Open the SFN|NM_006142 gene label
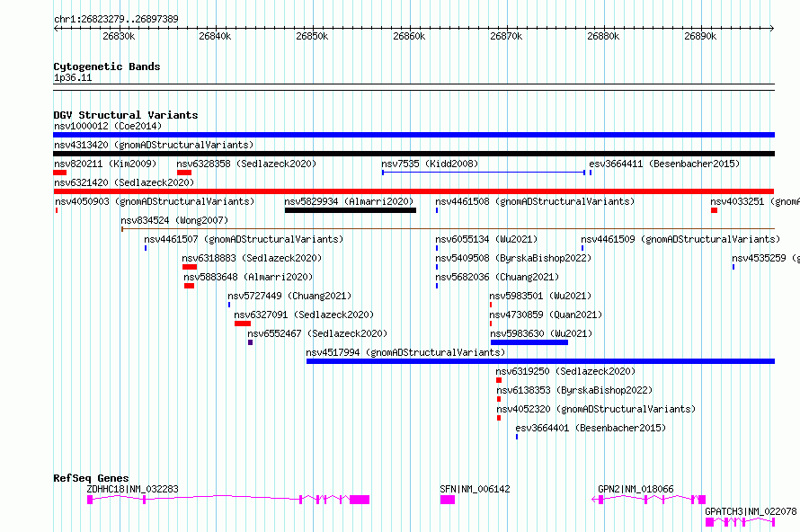The height and width of the screenshot is (532, 800). click(475, 489)
